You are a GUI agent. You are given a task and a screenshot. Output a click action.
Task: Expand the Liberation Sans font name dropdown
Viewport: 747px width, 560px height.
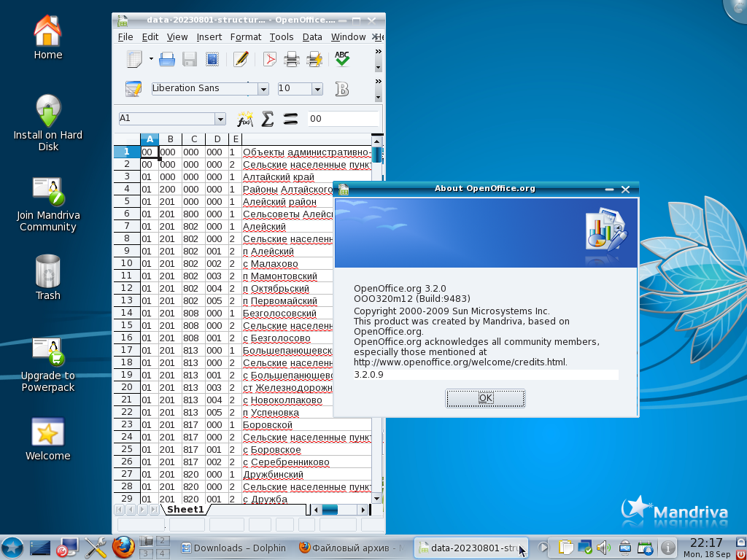click(263, 88)
